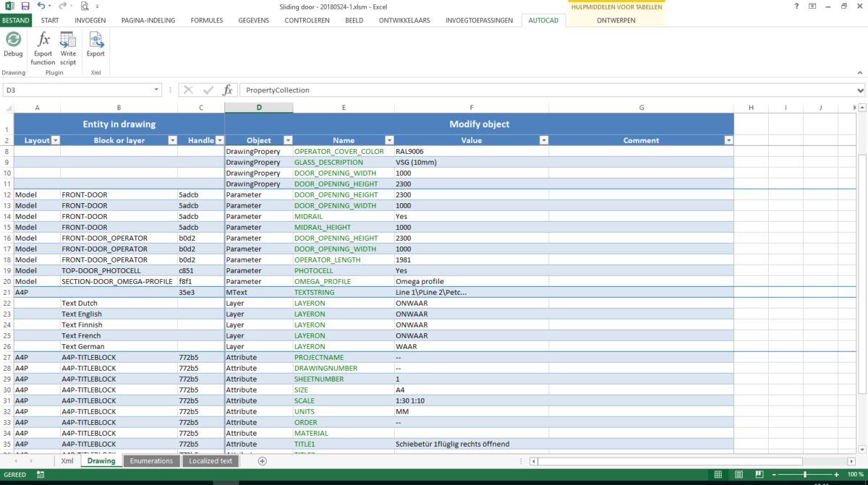
Task: Zoom in using the plus icon
Action: point(837,475)
